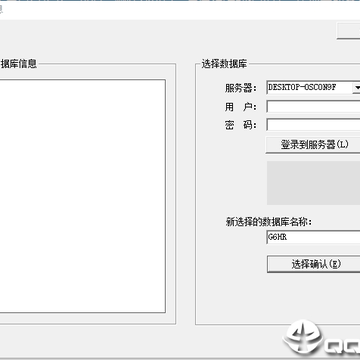The height and width of the screenshot is (360, 360).
Task: Open the 服务器 server dropdown arrow
Action: [356, 88]
